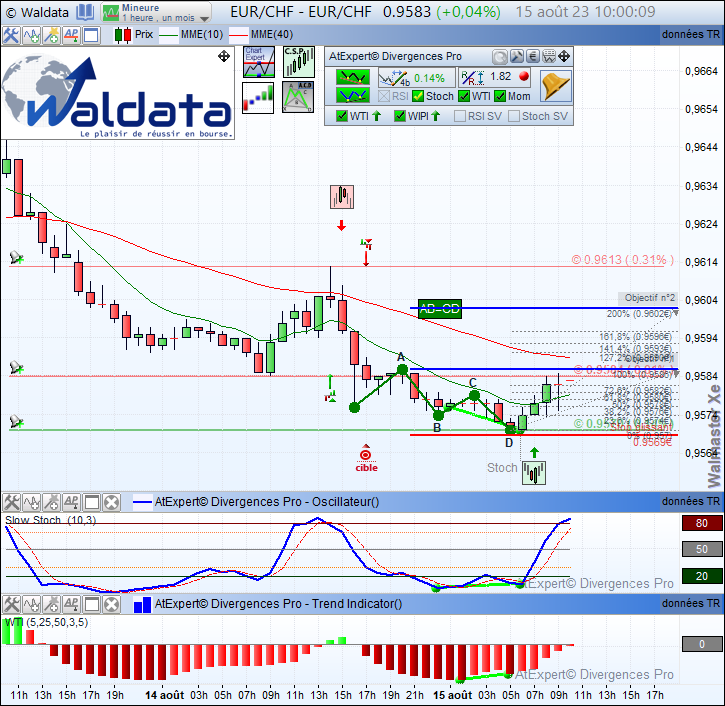Click the euro currency icon
This screenshot has width=725, height=706.
tap(533, 56)
